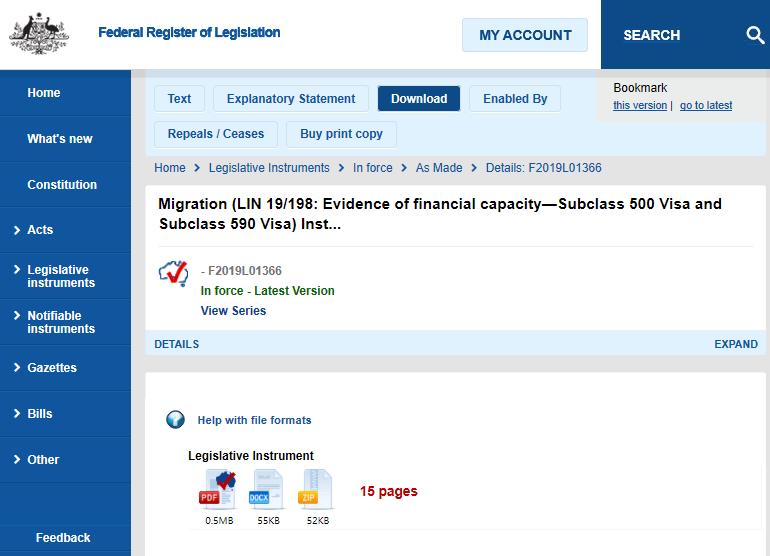Open the Constitution sidebar item
The width and height of the screenshot is (770, 556).
62,185
